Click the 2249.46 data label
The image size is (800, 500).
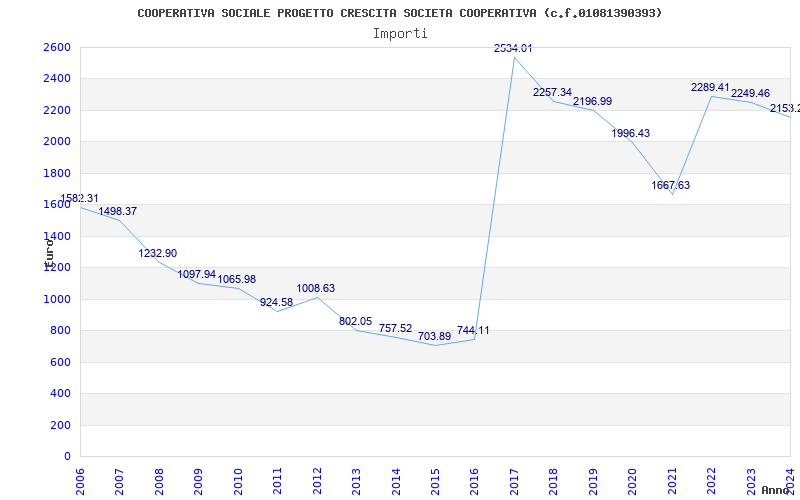pyautogui.click(x=751, y=93)
